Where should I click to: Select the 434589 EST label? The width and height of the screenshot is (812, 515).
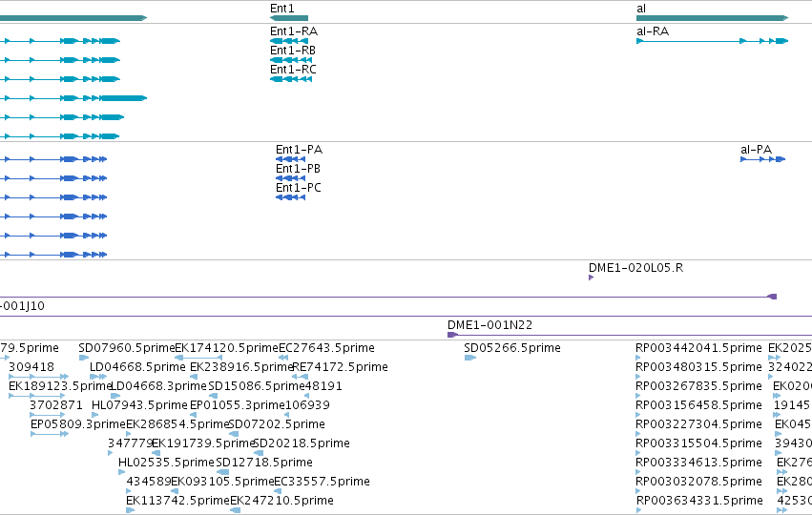149,482
